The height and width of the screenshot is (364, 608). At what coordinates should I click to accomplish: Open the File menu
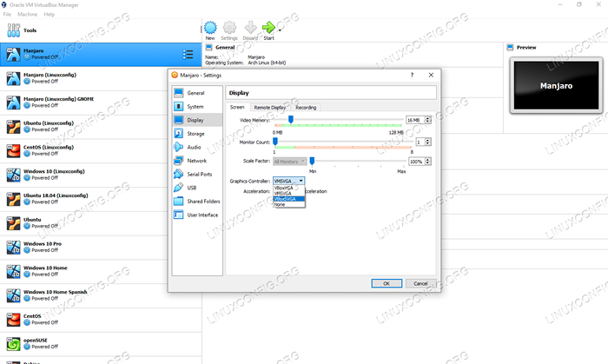7,15
